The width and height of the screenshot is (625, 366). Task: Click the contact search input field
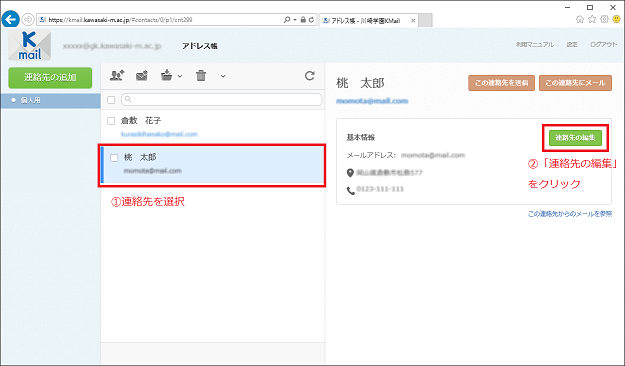click(222, 99)
